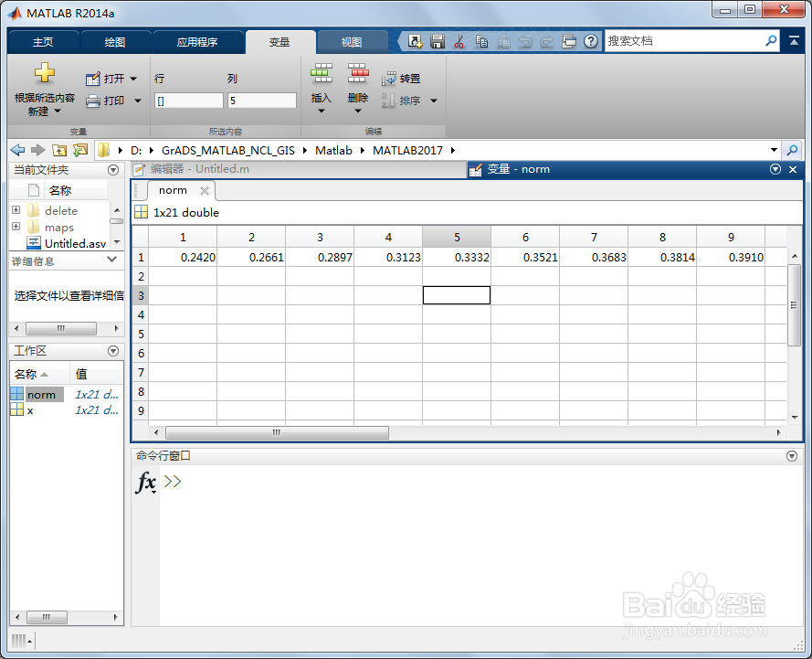
Task: Click the Insert rows/columns icon
Action: pos(322,73)
